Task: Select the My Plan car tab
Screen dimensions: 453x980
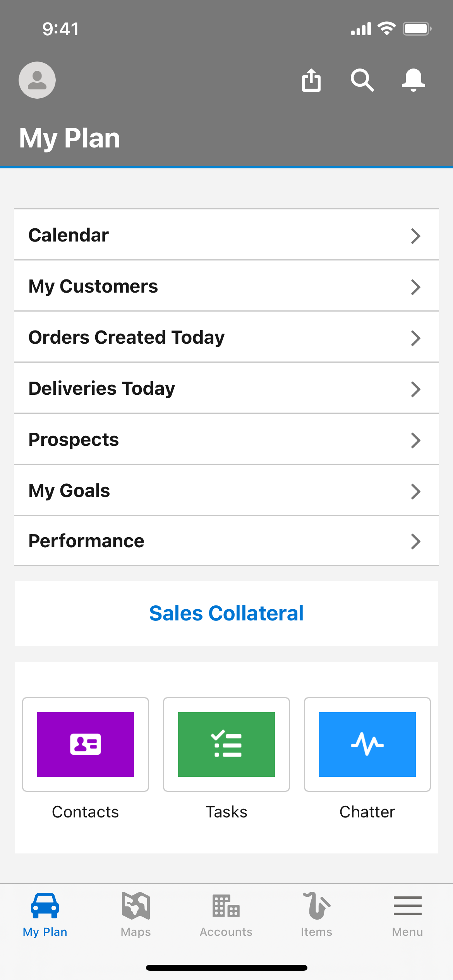Action: click(45, 914)
